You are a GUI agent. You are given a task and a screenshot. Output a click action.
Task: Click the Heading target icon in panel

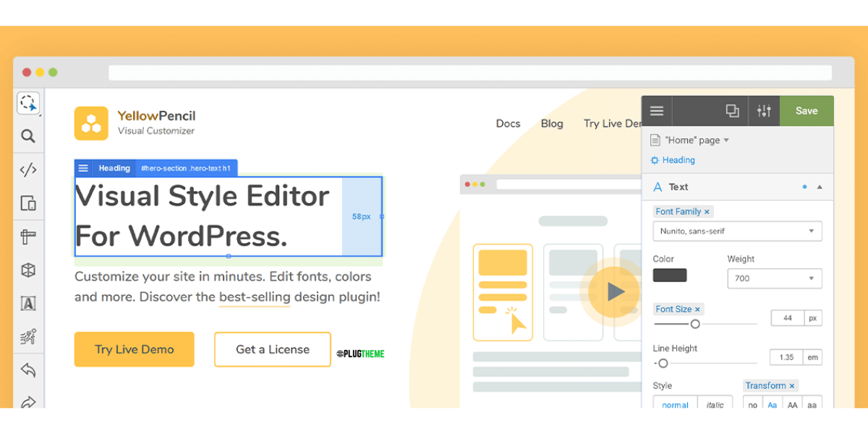[x=655, y=160]
